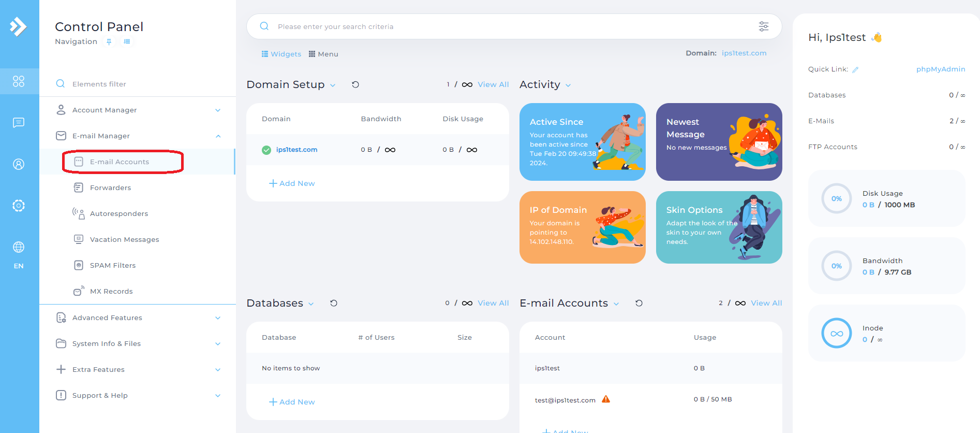Open the Activity widget dropdown

(568, 85)
